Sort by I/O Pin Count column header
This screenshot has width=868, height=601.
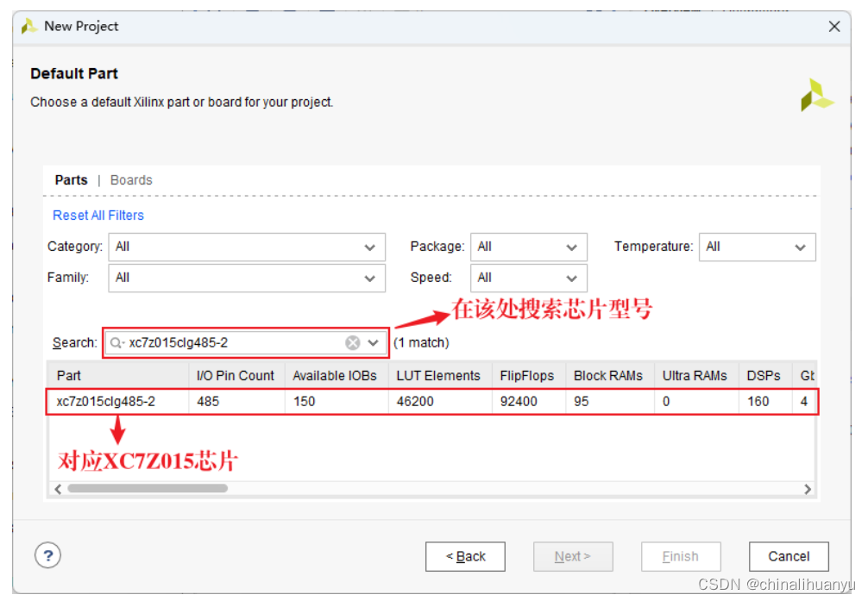point(236,376)
